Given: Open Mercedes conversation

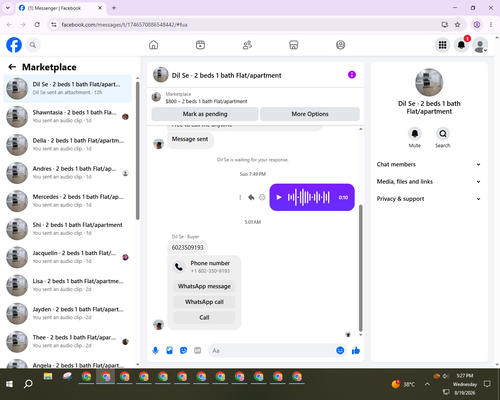Looking at the screenshot, I should point(67,201).
